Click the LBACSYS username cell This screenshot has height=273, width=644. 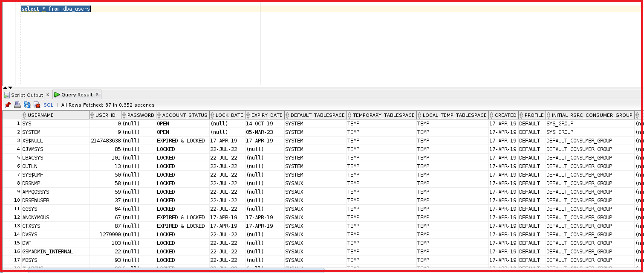coord(55,158)
